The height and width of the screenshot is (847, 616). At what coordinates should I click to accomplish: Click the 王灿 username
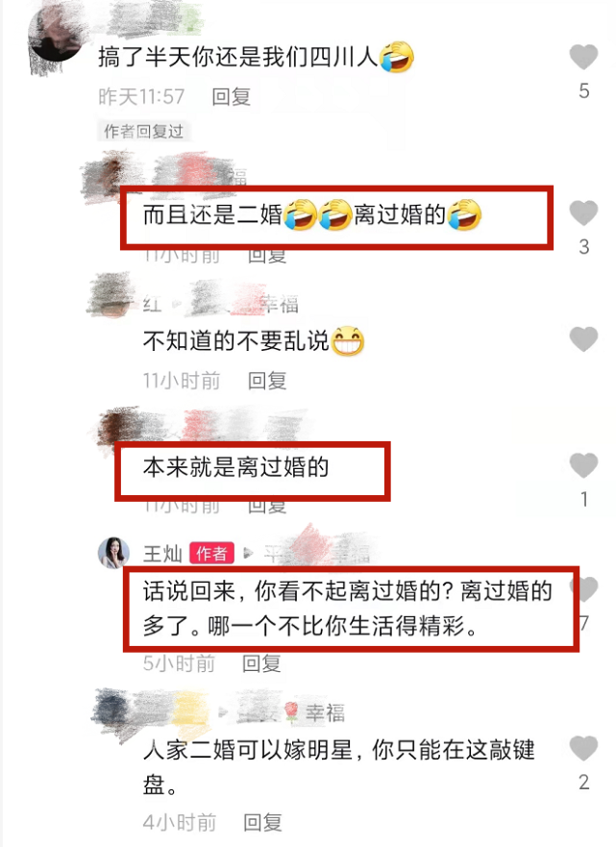(x=162, y=554)
